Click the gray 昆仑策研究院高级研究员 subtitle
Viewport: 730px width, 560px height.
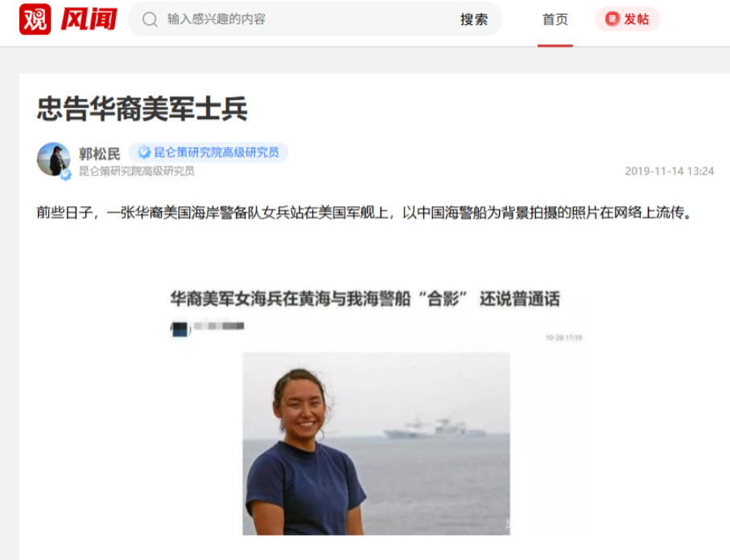point(136,171)
